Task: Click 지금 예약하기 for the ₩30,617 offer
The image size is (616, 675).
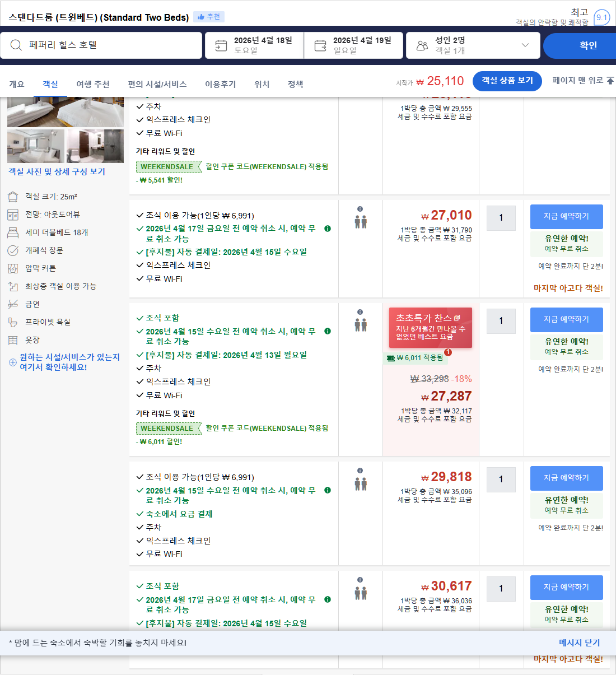Action: tap(567, 587)
